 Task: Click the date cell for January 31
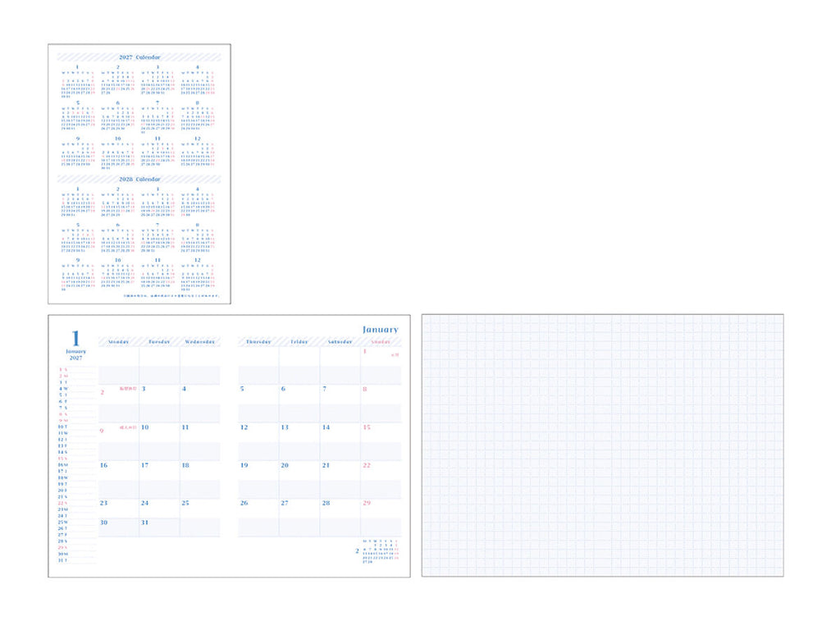click(x=159, y=527)
